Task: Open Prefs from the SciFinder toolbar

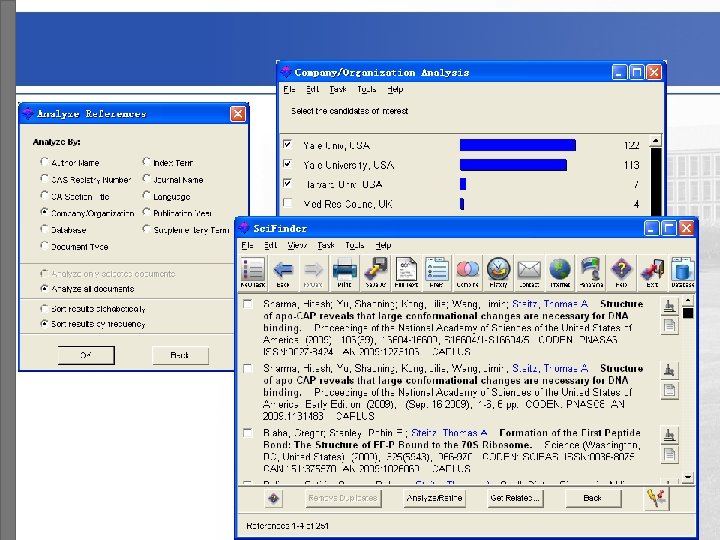Action: pyautogui.click(x=437, y=273)
